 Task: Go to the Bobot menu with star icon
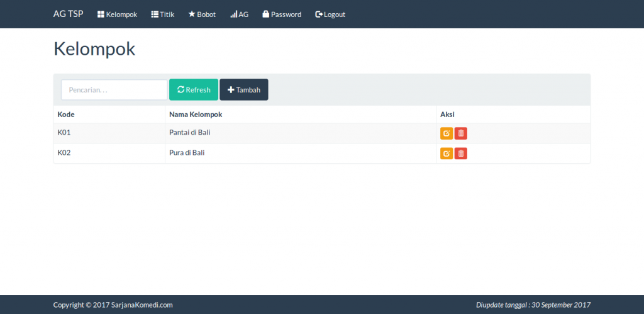(202, 14)
